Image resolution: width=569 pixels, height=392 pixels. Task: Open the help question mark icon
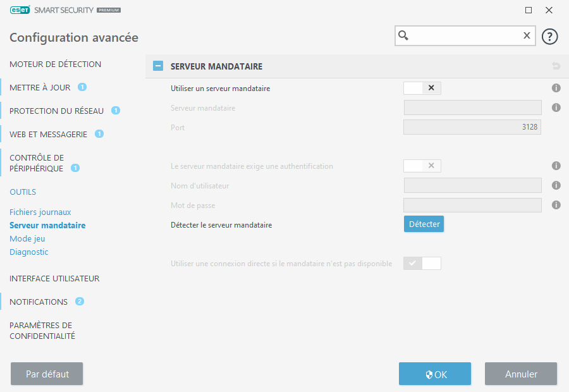[549, 37]
